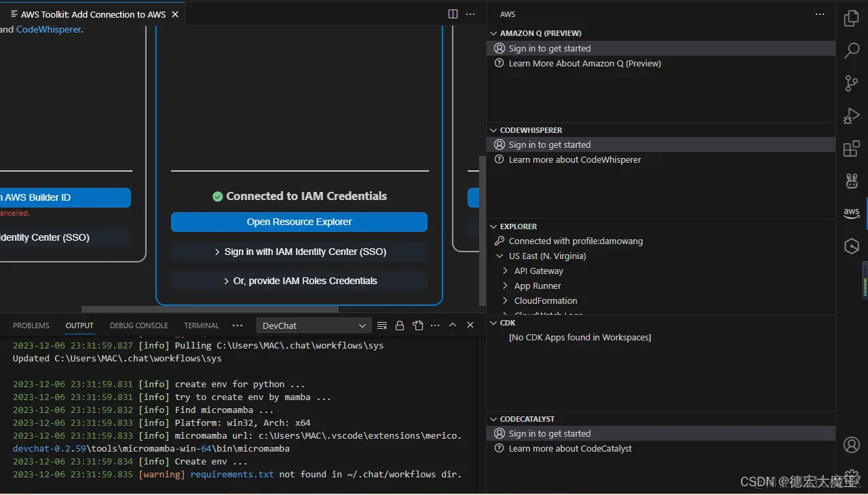The image size is (868, 495).
Task: Collapse the CDK section
Action: 494,323
